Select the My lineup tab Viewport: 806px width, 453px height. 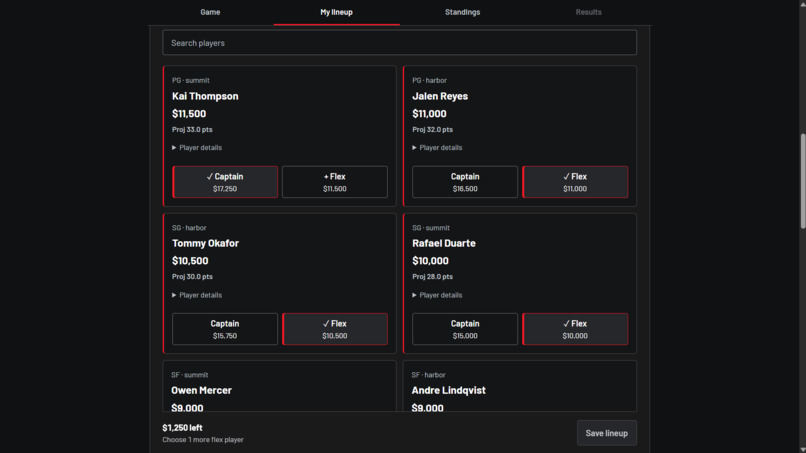[x=336, y=12]
